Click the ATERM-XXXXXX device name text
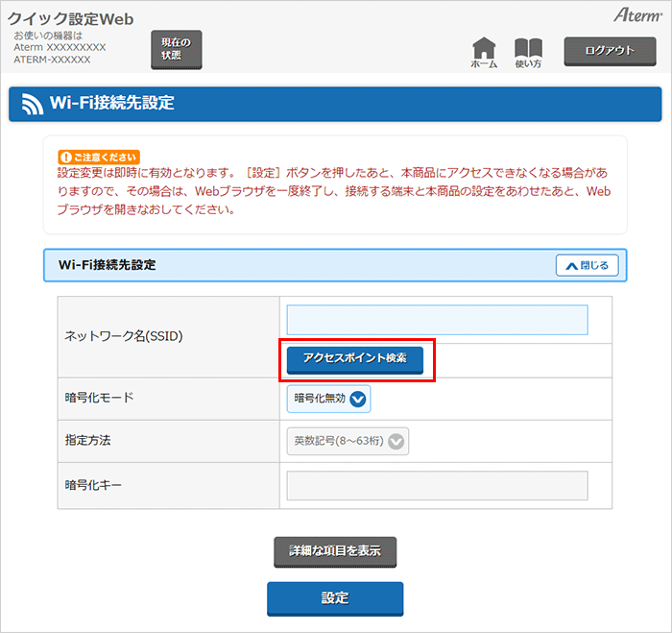Screen dimensions: 672x633 click(x=52, y=60)
